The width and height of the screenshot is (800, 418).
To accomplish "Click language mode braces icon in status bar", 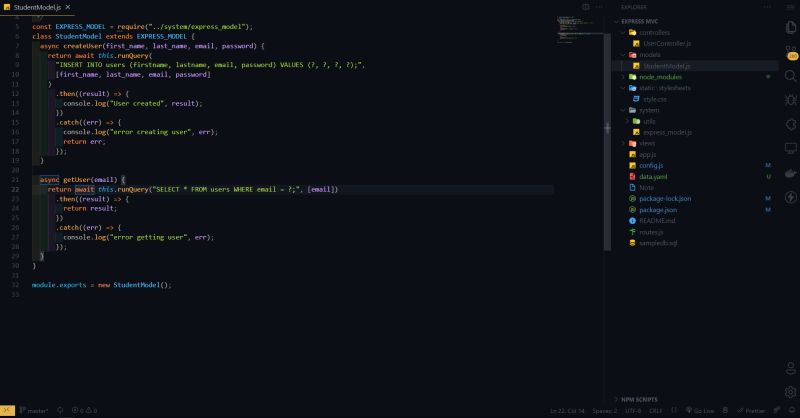I will pos(674,411).
